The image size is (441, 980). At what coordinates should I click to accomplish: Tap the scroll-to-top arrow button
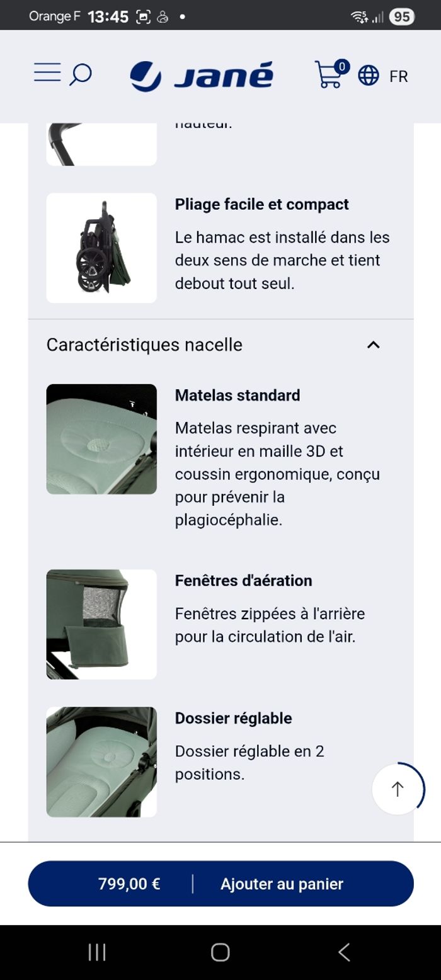pos(397,789)
